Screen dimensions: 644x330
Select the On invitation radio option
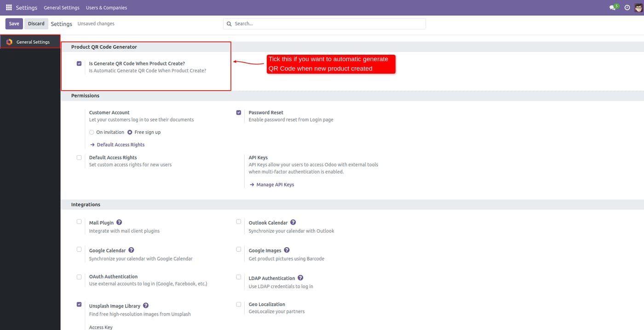click(92, 132)
